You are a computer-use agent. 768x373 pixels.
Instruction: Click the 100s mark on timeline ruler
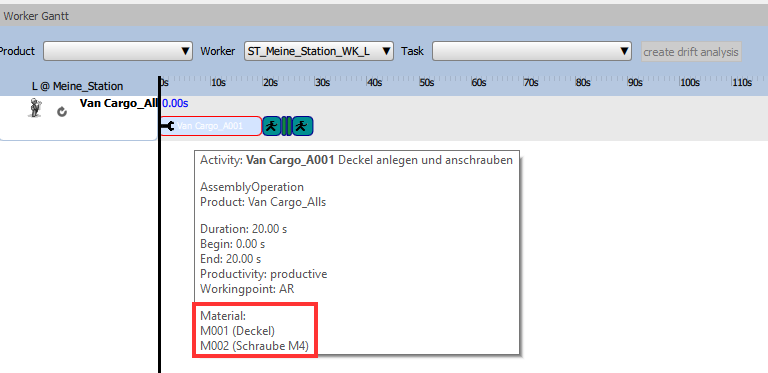[x=690, y=83]
